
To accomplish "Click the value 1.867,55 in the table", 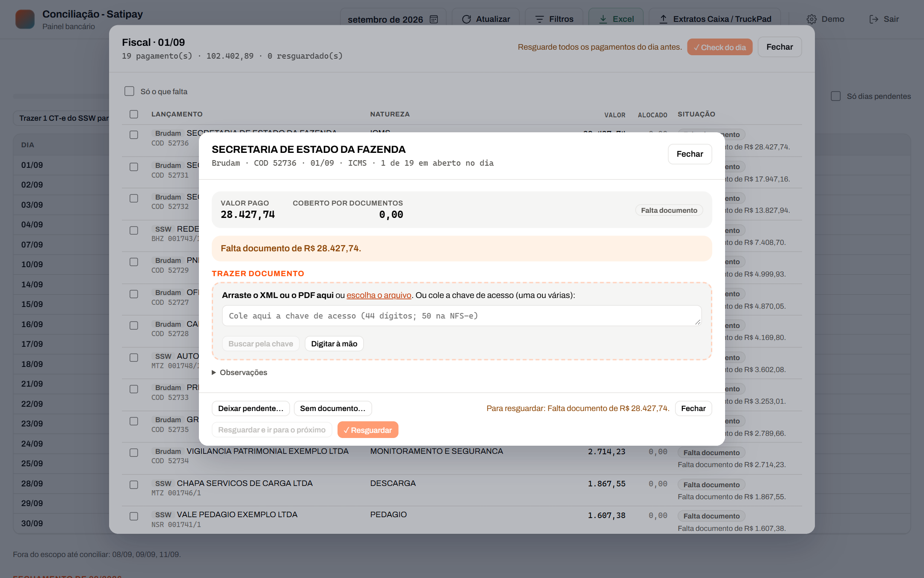I will coord(607,484).
